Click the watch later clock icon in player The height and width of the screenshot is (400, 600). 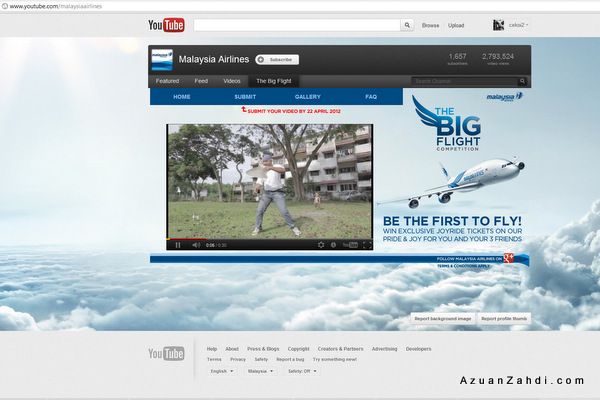pos(333,245)
